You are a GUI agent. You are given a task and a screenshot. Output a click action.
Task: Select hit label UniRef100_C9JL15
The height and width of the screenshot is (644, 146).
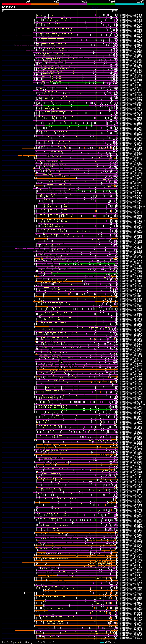click(131, 88)
